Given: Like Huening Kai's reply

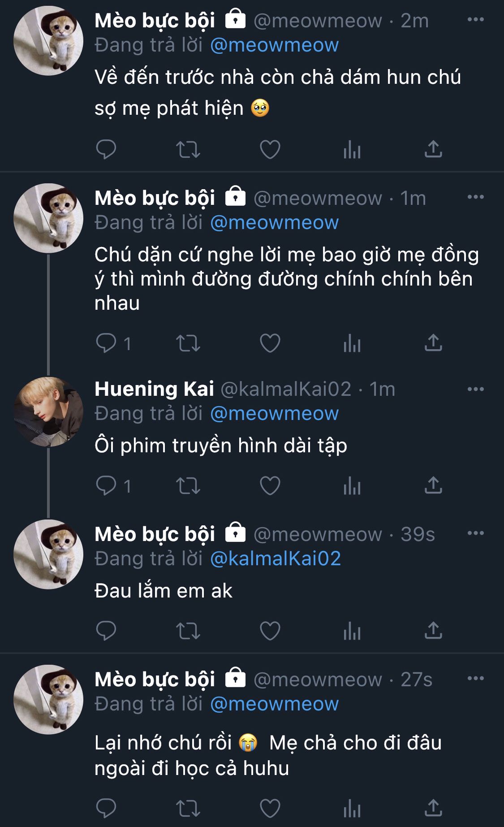Looking at the screenshot, I should click(x=270, y=486).
